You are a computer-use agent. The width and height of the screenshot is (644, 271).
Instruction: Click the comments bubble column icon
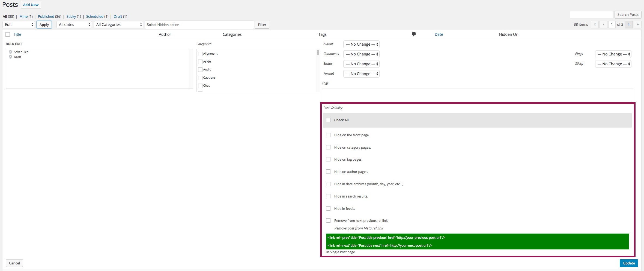(x=414, y=34)
